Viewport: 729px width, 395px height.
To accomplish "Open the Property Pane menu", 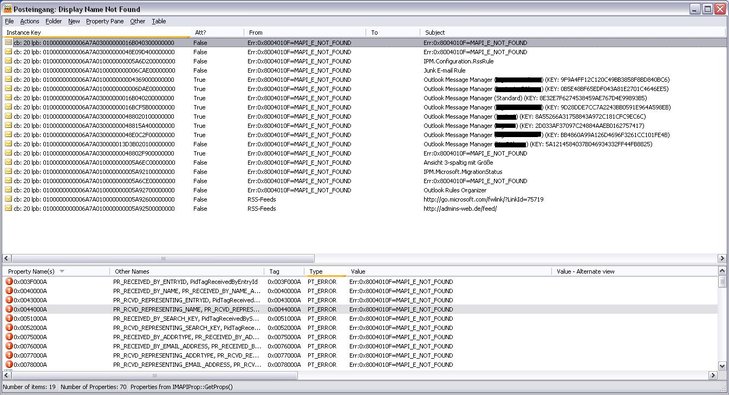I will [105, 21].
